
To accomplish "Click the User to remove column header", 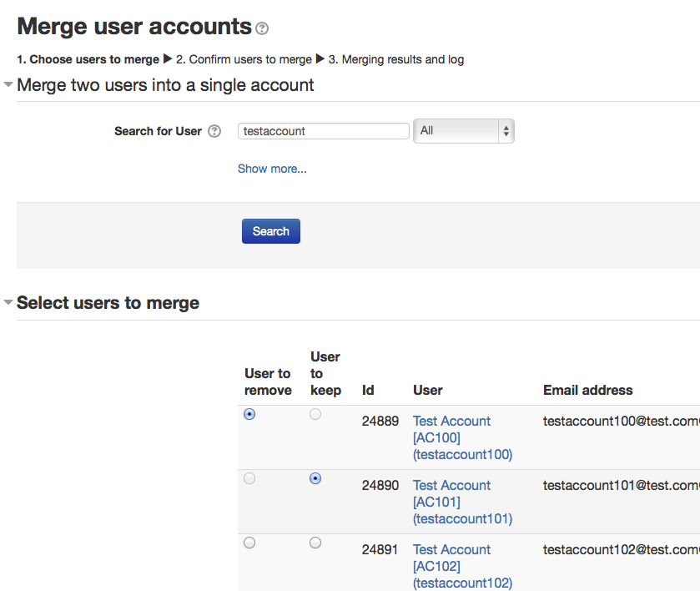I will (x=268, y=382).
